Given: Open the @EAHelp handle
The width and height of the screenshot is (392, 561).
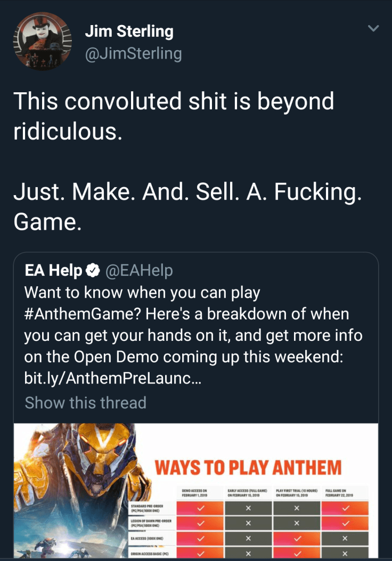Looking at the screenshot, I should (x=140, y=271).
